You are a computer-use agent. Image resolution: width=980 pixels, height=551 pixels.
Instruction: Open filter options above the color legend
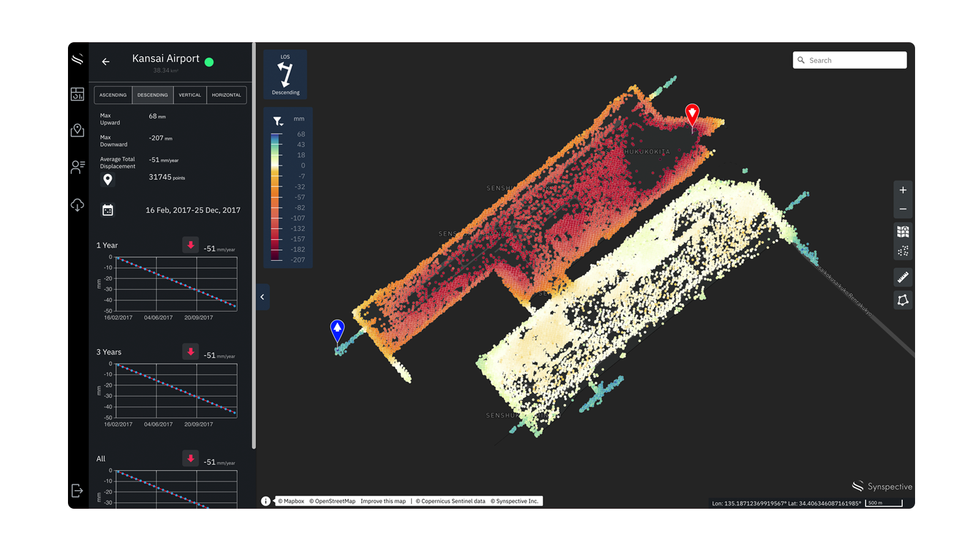tap(279, 121)
